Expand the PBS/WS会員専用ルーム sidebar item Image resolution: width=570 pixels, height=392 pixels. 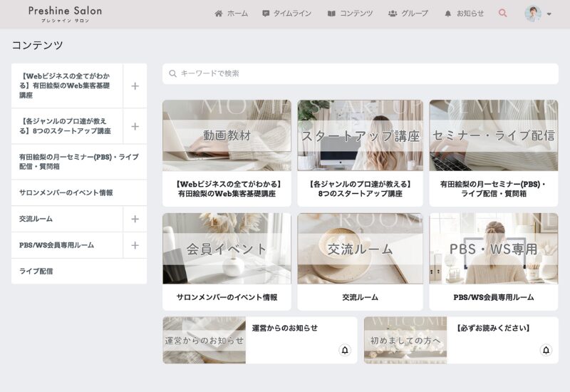tap(135, 245)
